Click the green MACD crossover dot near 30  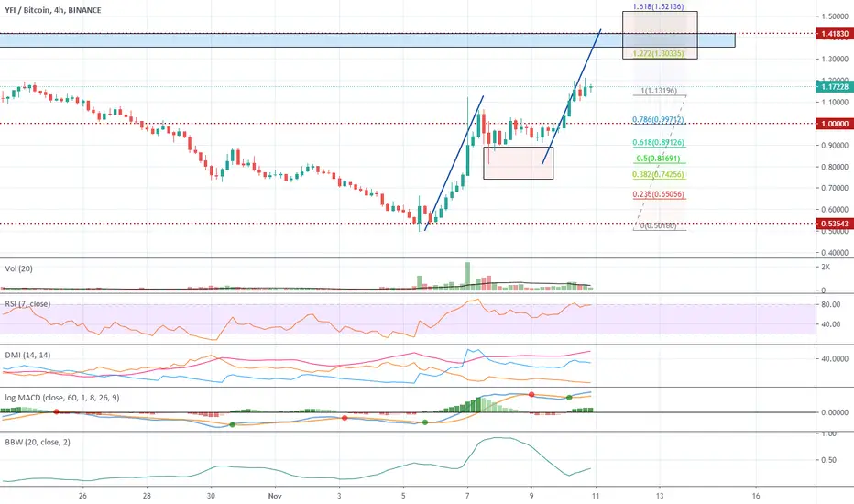(233, 424)
